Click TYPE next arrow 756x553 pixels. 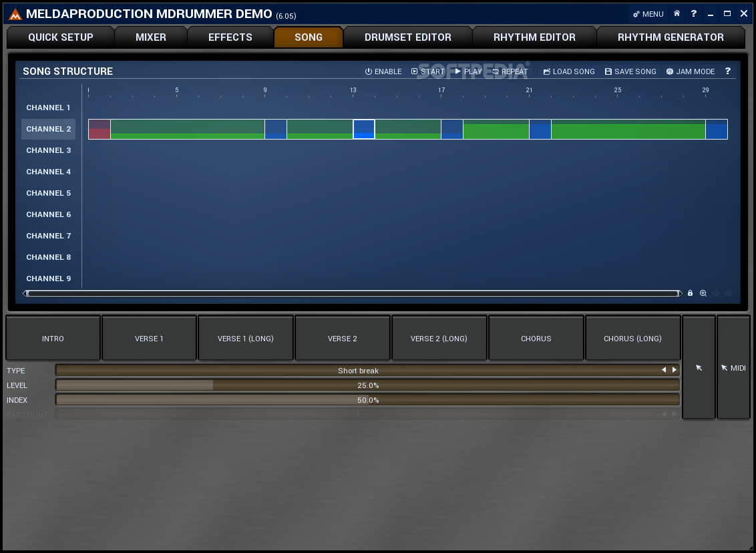pyautogui.click(x=674, y=370)
